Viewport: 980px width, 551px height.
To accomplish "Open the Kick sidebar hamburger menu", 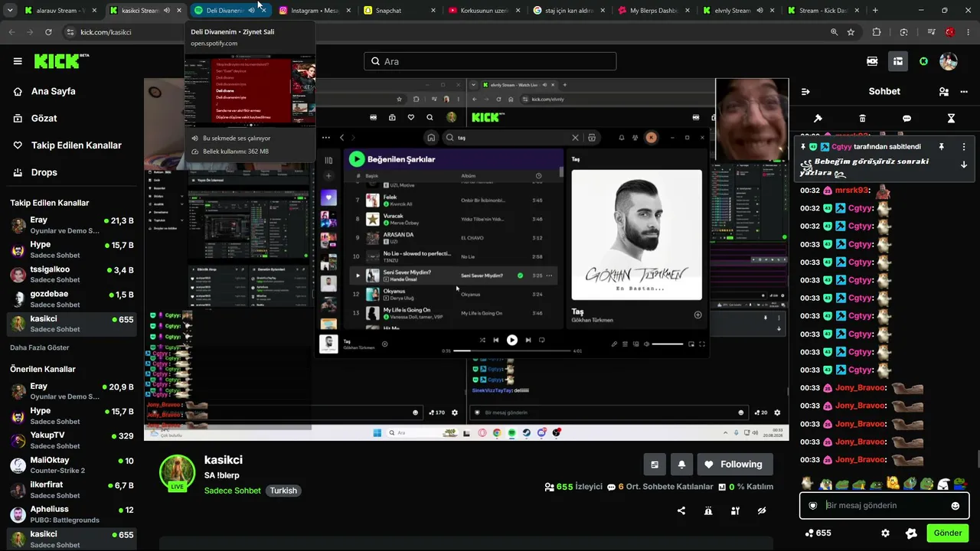I will tap(18, 61).
